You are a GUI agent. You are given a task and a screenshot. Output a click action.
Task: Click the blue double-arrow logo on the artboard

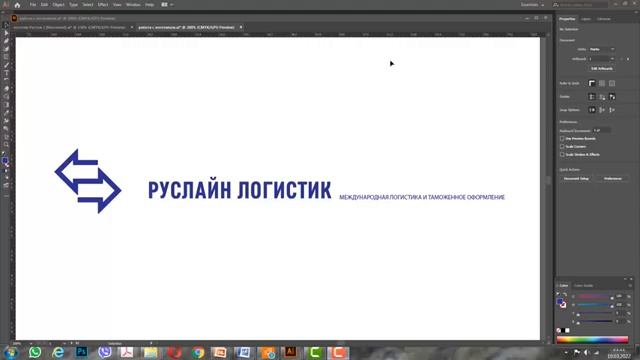point(88,181)
